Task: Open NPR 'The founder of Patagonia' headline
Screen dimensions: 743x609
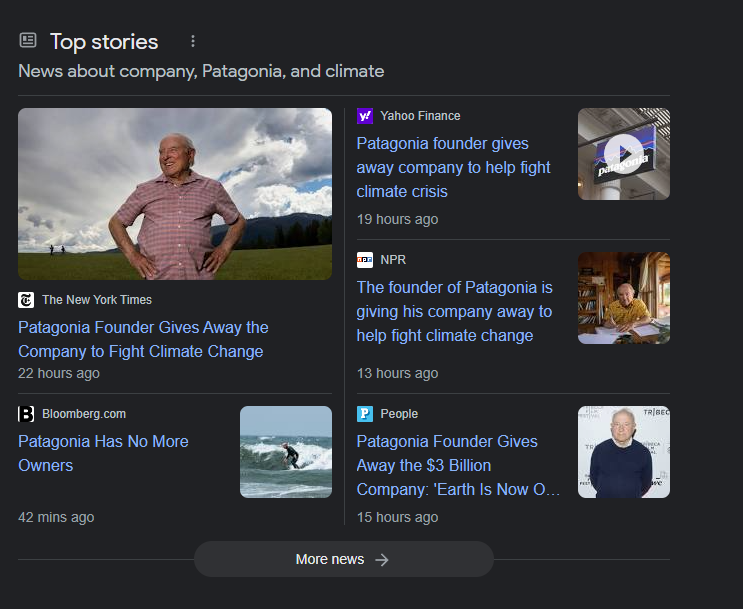Action: point(454,311)
